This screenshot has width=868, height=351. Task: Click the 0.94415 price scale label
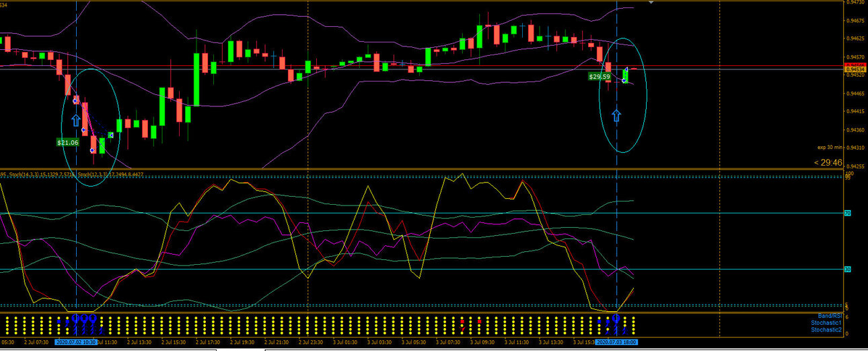(x=857, y=112)
